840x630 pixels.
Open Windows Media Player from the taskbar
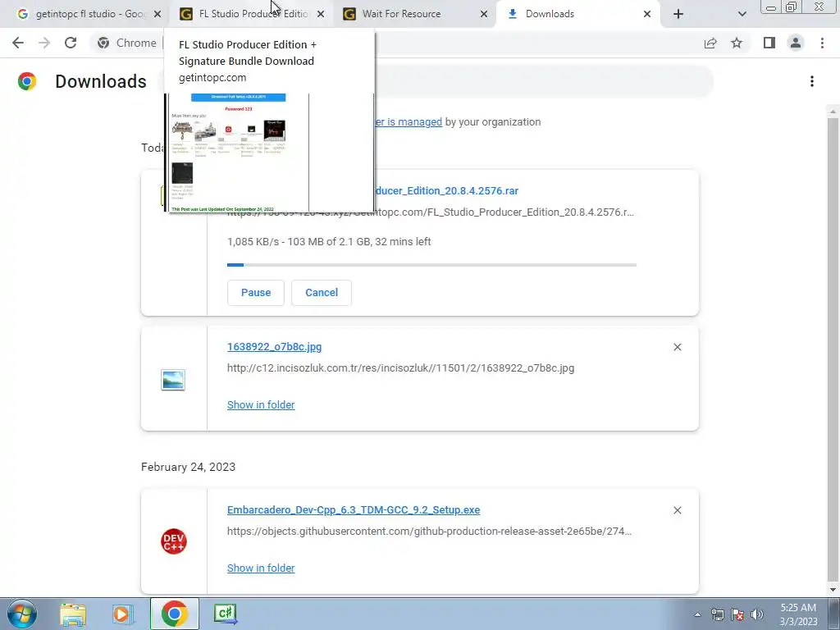[x=122, y=614]
